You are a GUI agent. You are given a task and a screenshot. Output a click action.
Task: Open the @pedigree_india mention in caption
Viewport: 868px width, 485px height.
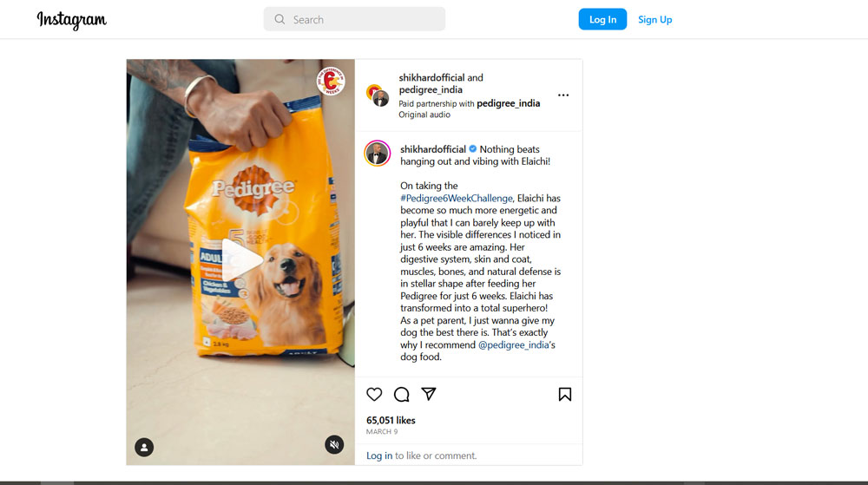[514, 344]
